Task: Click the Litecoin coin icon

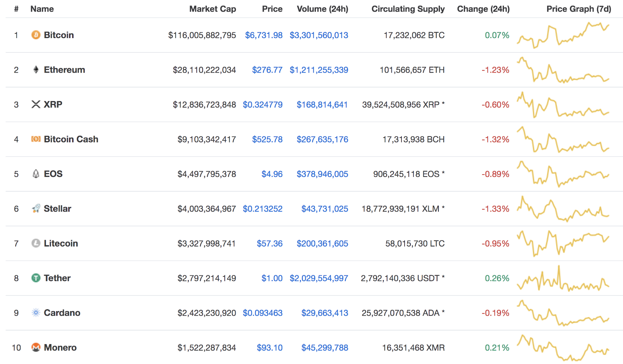Action: point(36,243)
